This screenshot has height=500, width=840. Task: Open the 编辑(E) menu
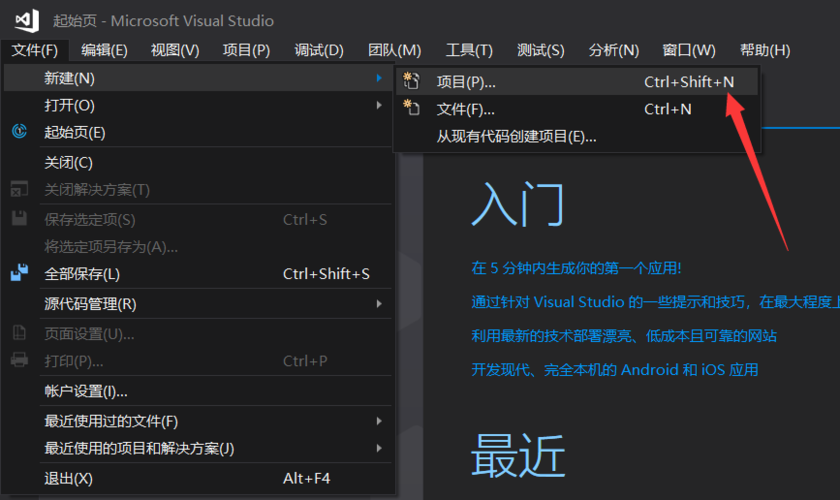[x=104, y=50]
